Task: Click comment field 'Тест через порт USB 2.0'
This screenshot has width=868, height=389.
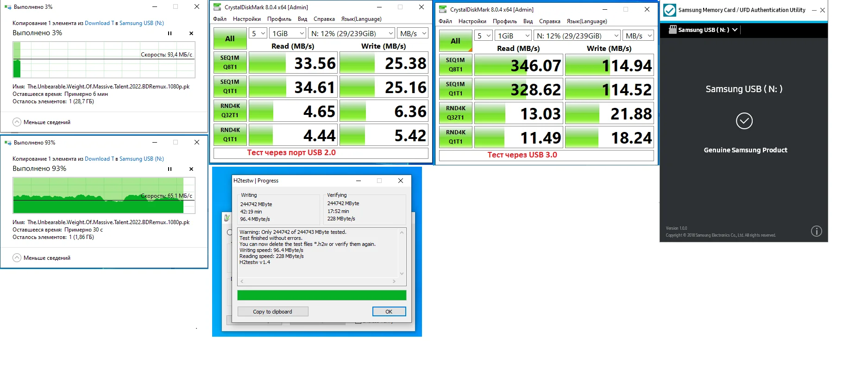Action: 321,153
